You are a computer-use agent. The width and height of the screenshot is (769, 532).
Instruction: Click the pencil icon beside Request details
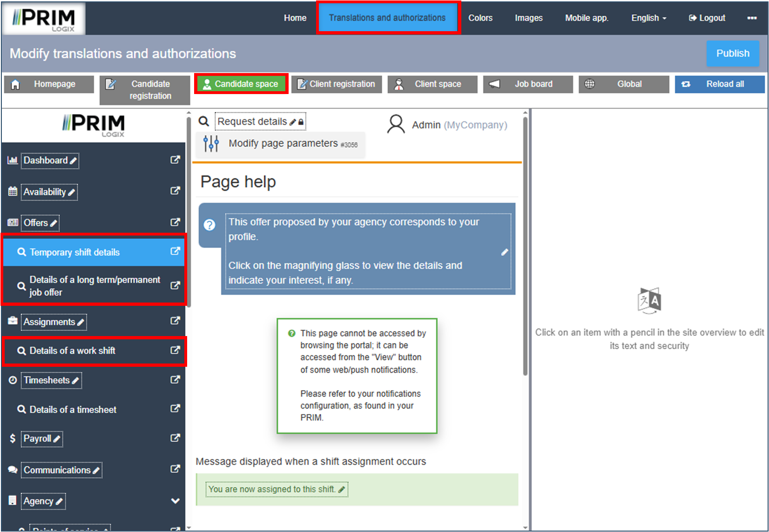tap(293, 122)
